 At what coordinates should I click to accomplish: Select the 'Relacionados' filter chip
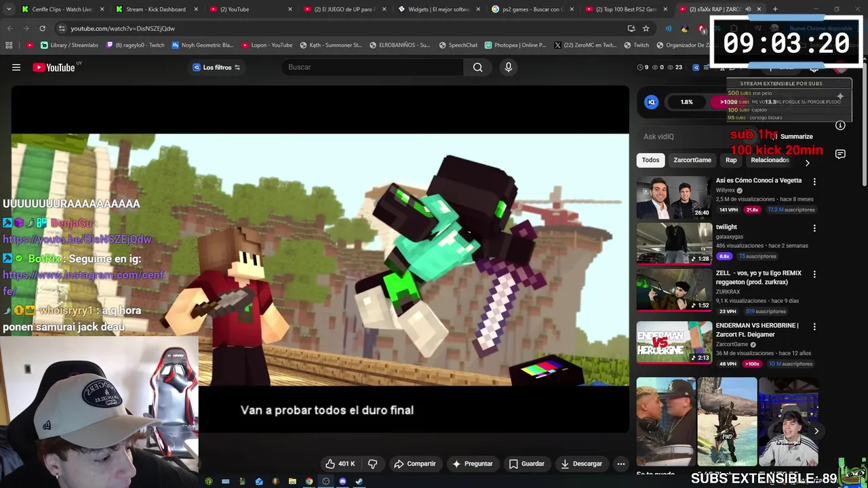[770, 160]
